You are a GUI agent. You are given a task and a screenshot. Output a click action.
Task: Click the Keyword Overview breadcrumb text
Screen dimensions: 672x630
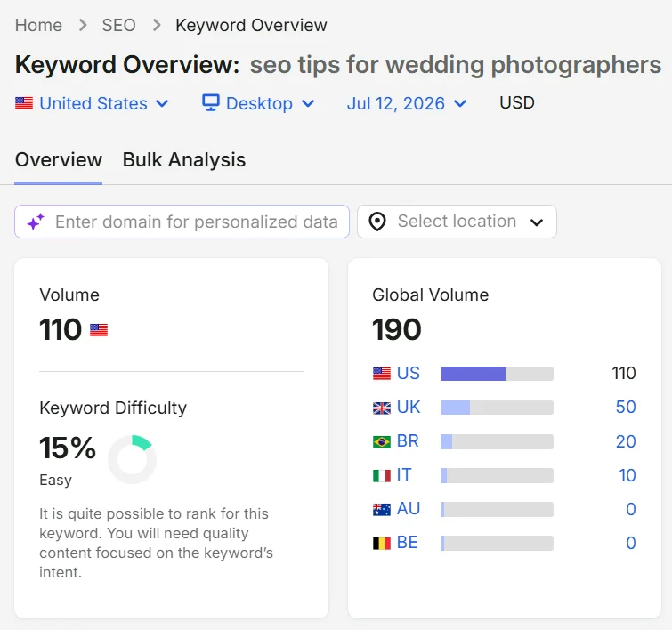(x=251, y=25)
